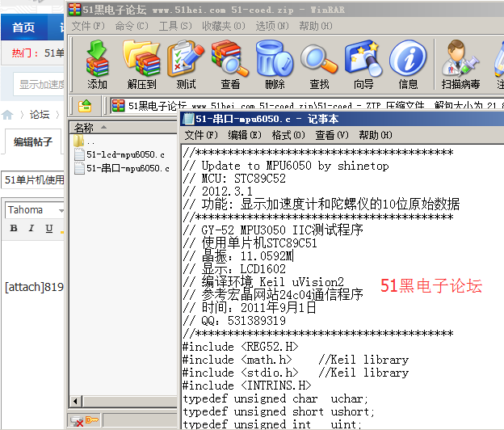The width and height of the screenshot is (504, 430).
Task: Select the parent folder '..' entry
Action: (84, 141)
